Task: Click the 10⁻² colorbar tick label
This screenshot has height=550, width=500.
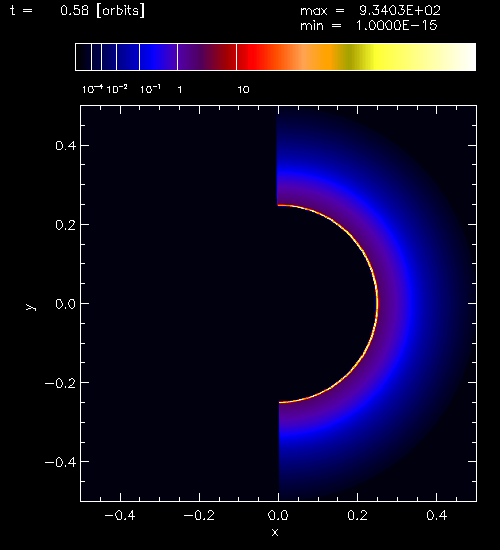Action: (x=116, y=89)
